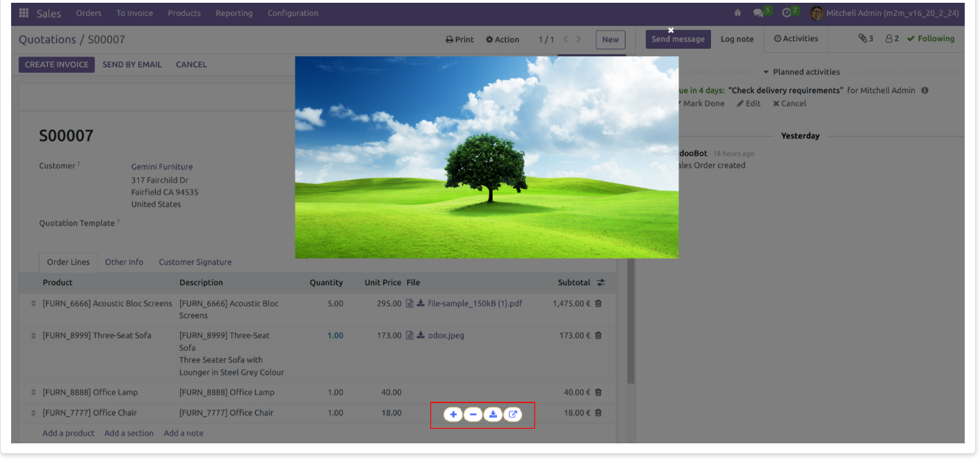
Task: Click the Log note button
Action: pos(737,40)
